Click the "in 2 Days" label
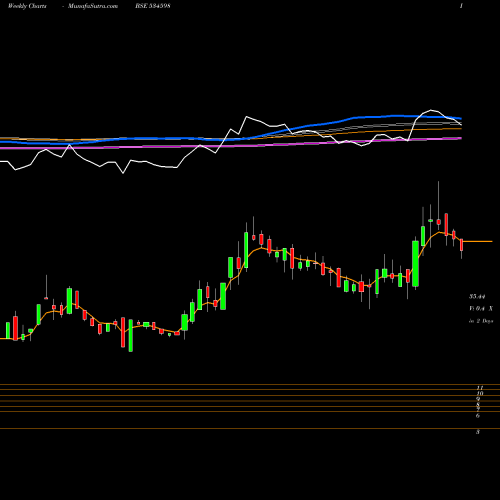500x500 pixels. click(x=481, y=321)
